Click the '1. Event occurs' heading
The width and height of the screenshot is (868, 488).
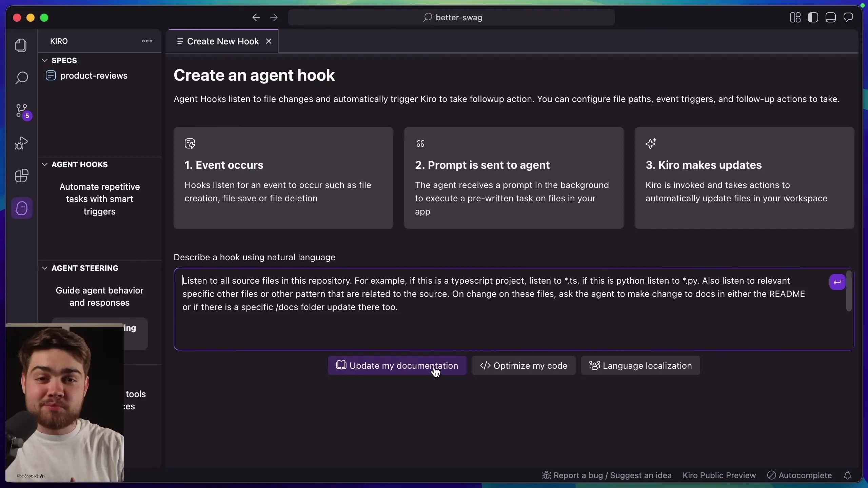[224, 165]
